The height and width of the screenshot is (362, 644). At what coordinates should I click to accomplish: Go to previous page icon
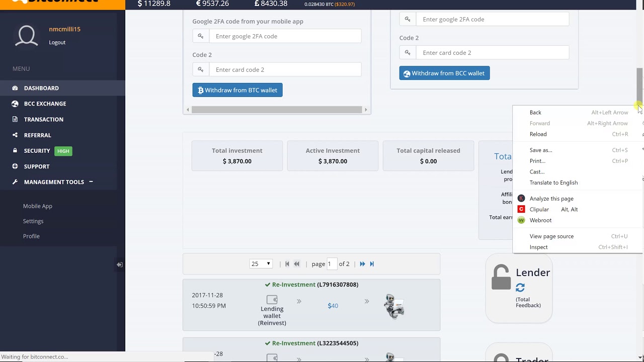[x=297, y=264]
